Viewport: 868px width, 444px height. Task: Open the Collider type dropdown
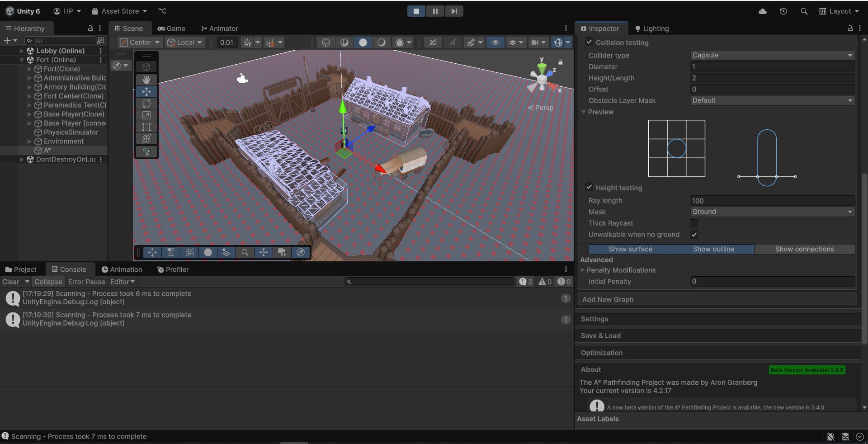point(772,55)
